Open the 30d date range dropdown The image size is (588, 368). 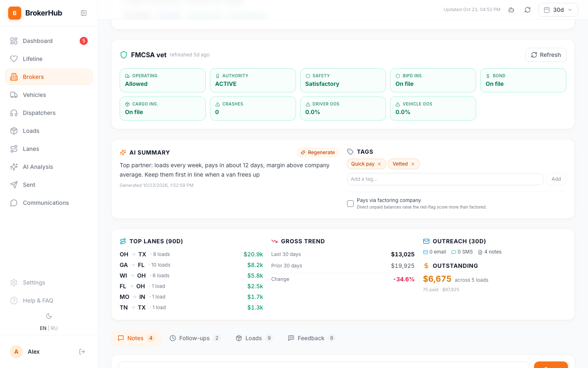pos(558,10)
